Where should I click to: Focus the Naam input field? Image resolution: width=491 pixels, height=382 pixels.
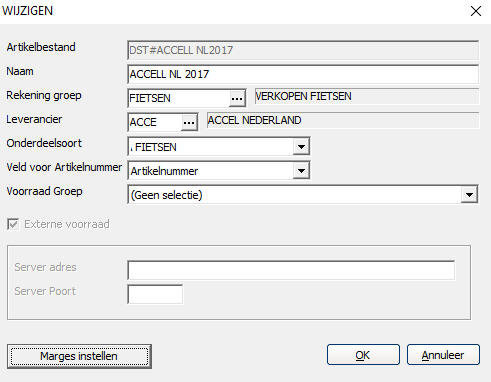(x=303, y=74)
